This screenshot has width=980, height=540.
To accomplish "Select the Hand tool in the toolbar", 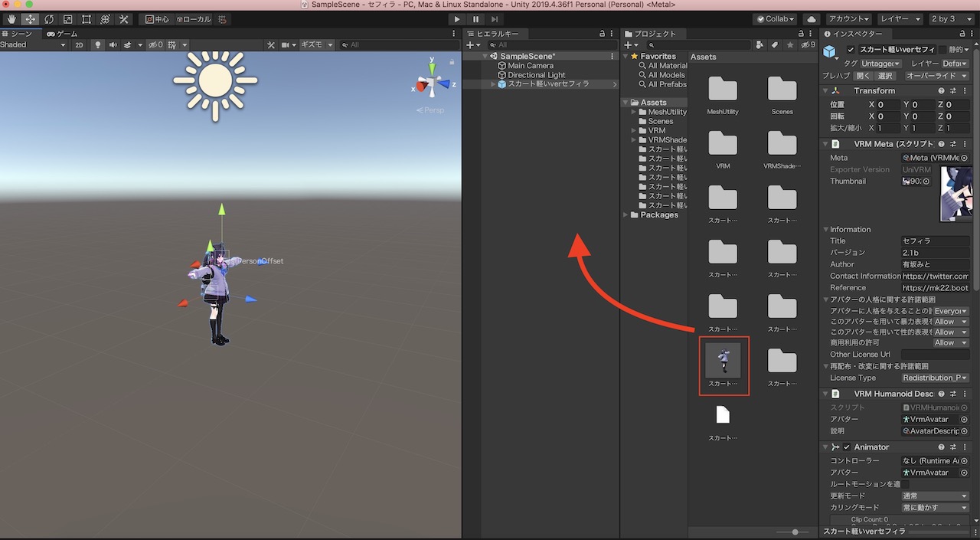I will pos(12,19).
